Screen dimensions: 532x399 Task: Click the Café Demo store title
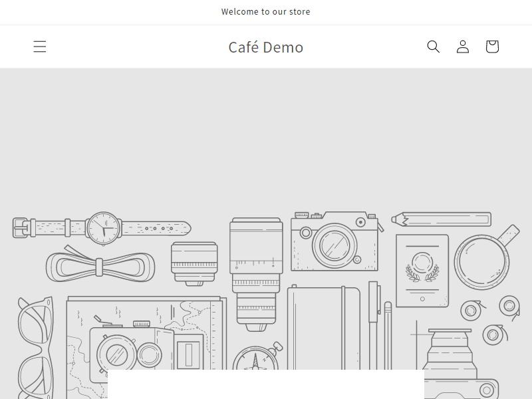click(x=266, y=47)
